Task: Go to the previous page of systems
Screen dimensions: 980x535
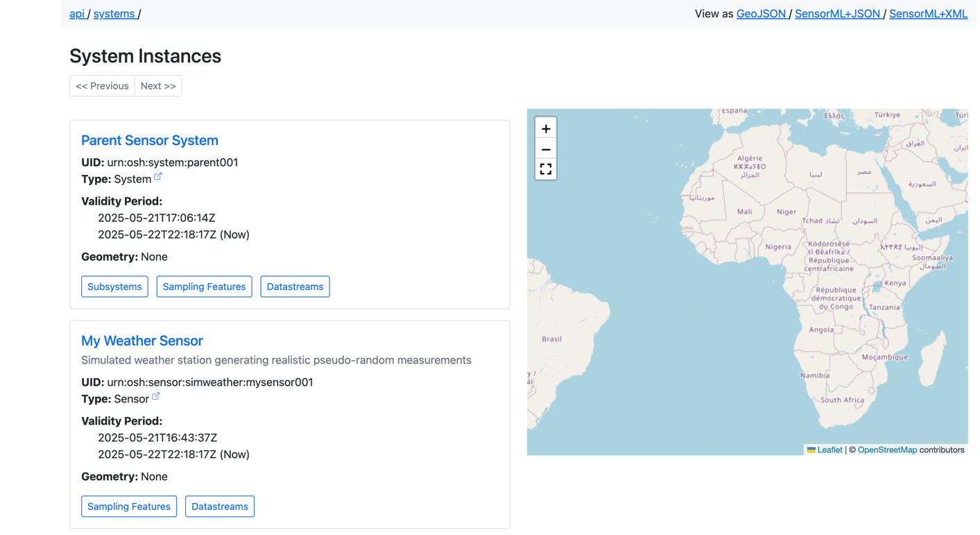Action: click(x=102, y=85)
